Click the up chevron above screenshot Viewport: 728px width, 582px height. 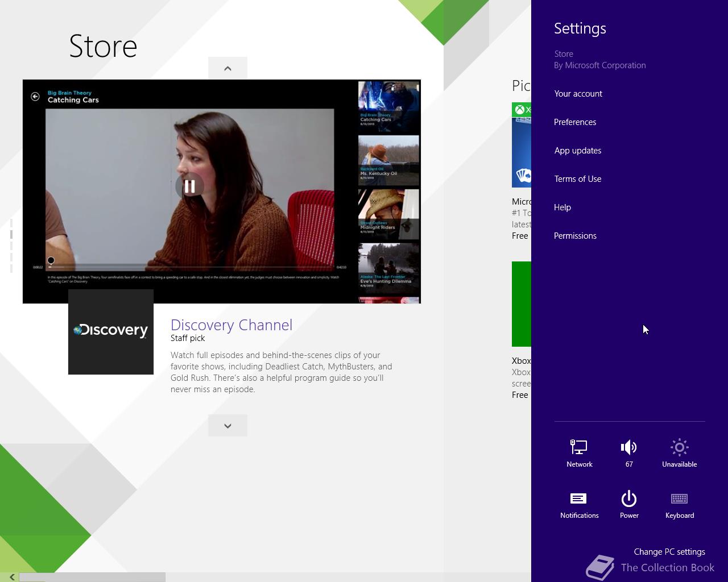[227, 68]
